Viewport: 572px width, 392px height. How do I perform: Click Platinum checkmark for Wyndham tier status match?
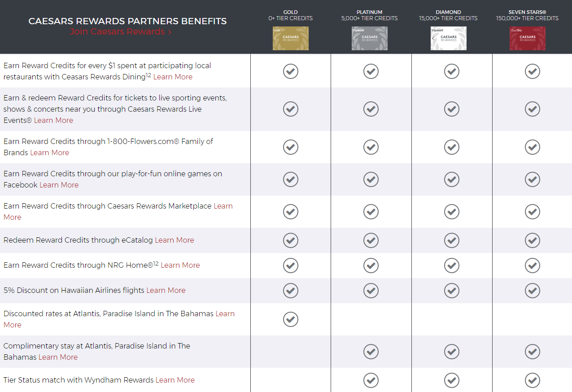371,380
